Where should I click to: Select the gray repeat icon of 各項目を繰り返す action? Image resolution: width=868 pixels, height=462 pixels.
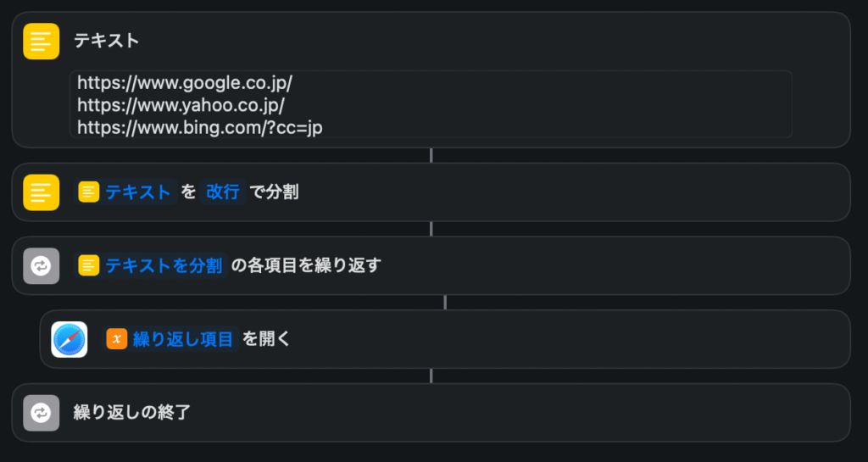41,265
